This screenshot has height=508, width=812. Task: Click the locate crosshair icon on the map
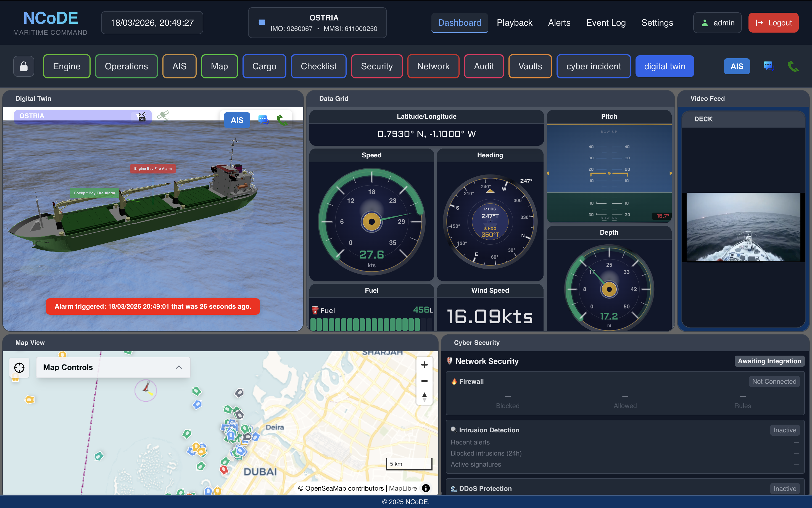[19, 368]
